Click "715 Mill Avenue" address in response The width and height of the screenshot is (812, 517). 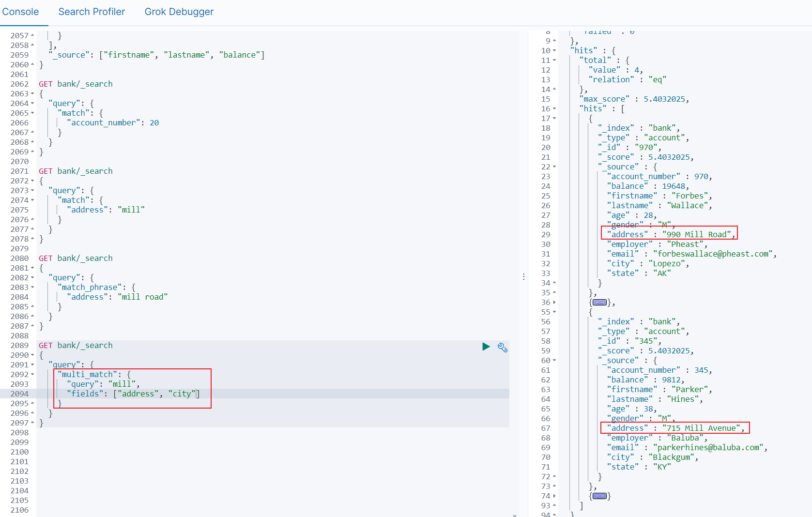[x=701, y=428]
